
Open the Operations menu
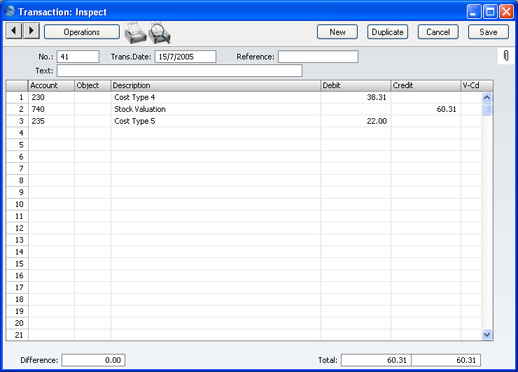click(x=82, y=32)
